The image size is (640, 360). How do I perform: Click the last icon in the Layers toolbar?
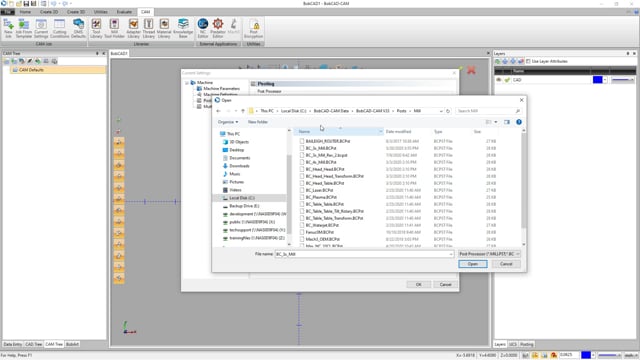pyautogui.click(x=521, y=61)
